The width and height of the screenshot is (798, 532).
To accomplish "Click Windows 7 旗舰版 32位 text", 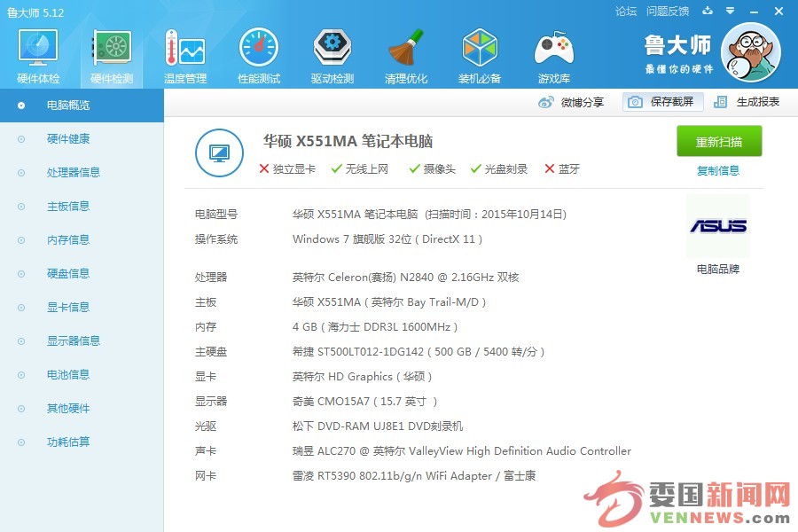I will pos(352,239).
